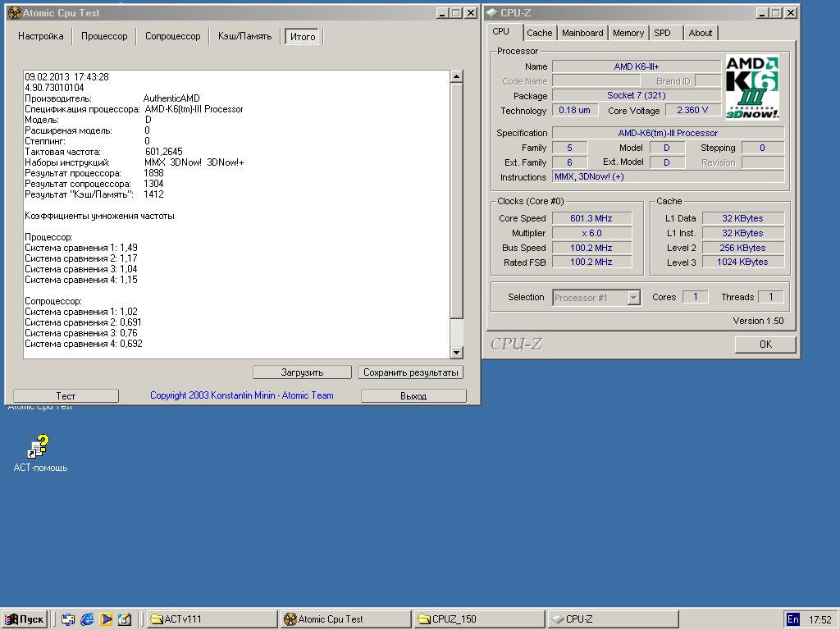The width and height of the screenshot is (840, 630).
Task: Click the fourth quick launch notepad icon
Action: click(x=125, y=619)
